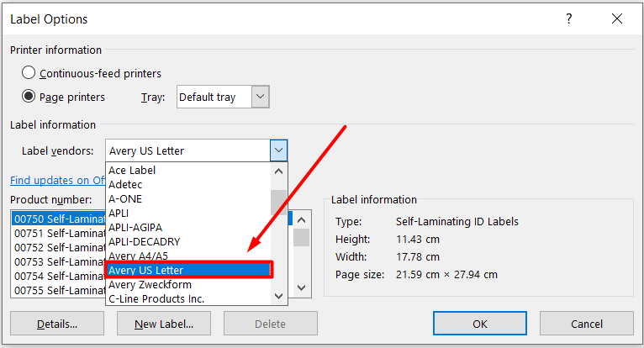Screen dimensions: 644x348
Task: Open Find updates on Office link
Action: tap(57, 180)
